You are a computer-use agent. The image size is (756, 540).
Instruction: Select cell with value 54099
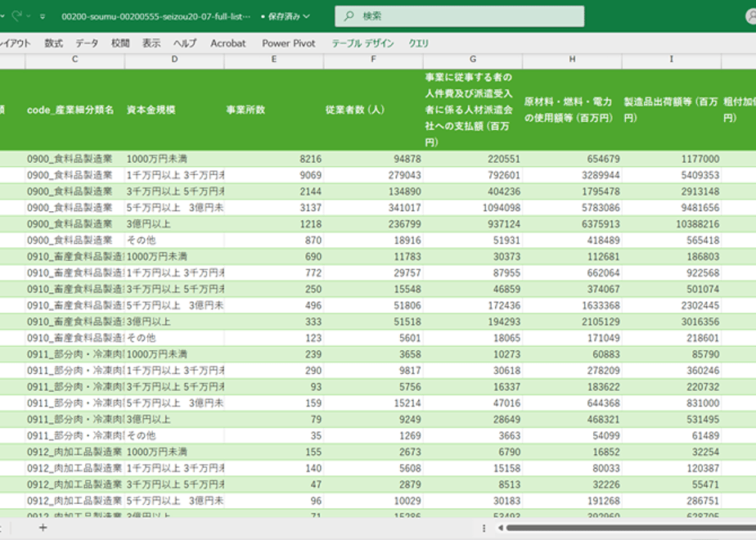click(x=572, y=436)
